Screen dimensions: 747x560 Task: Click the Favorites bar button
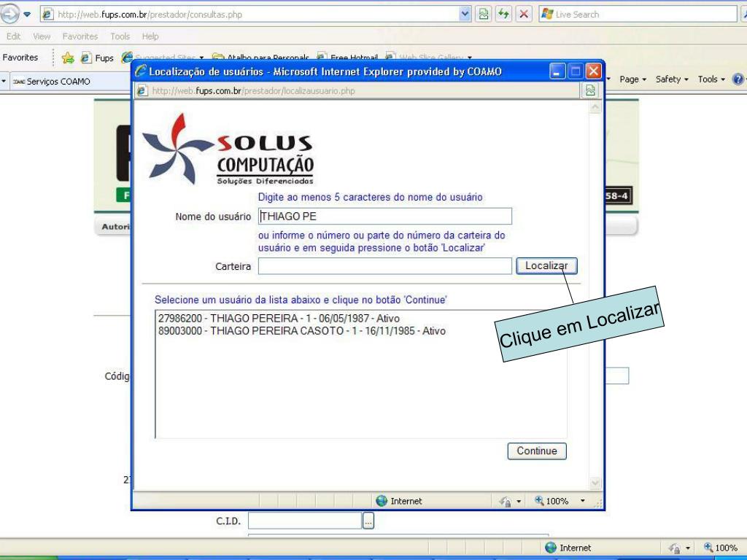coord(20,57)
